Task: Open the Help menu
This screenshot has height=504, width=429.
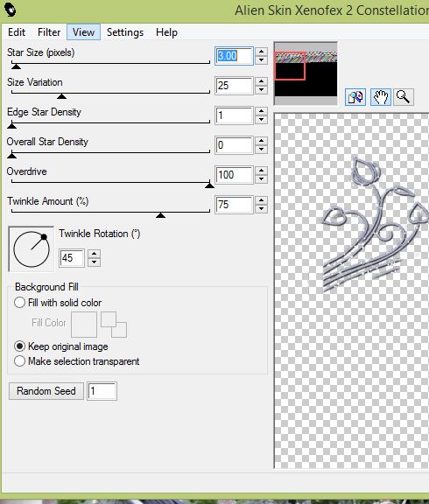Action: click(x=166, y=32)
